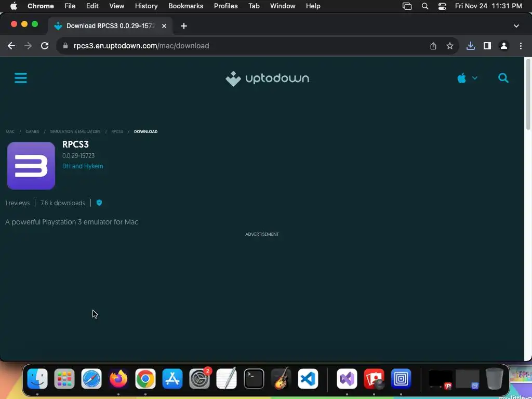
Task: Open the Tab menu
Action: tap(254, 6)
